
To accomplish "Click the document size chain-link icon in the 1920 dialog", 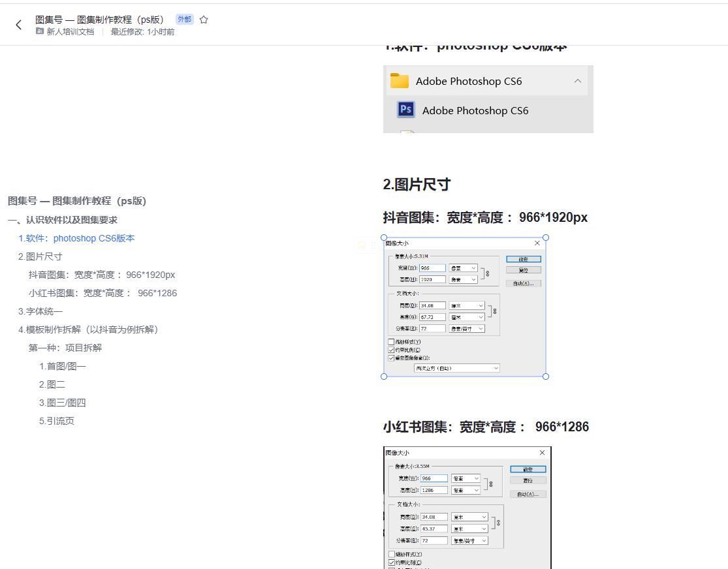I will [x=495, y=311].
